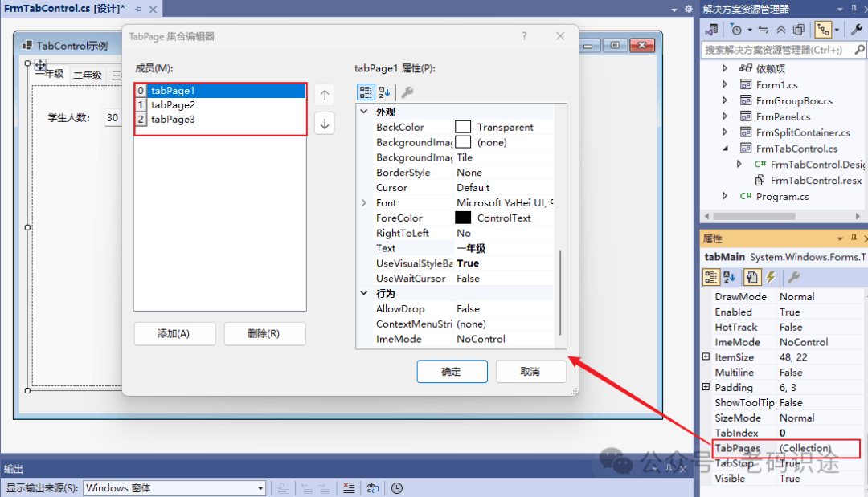Expand the Font property node

click(364, 203)
